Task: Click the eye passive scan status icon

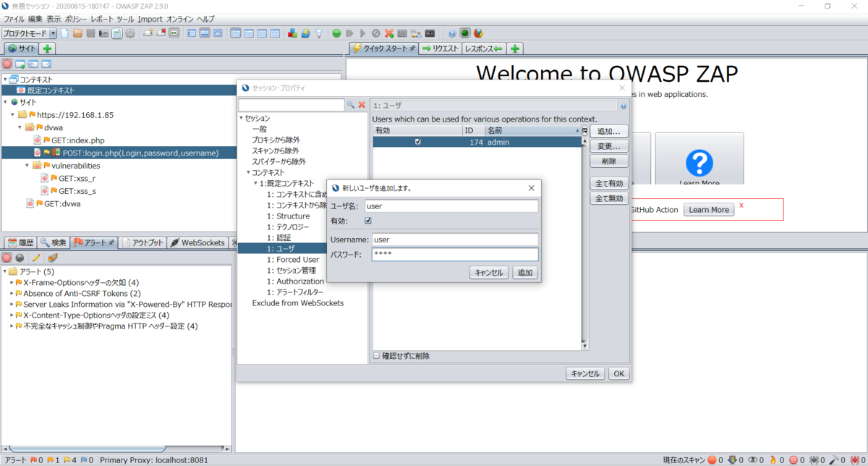Action: tap(753, 459)
